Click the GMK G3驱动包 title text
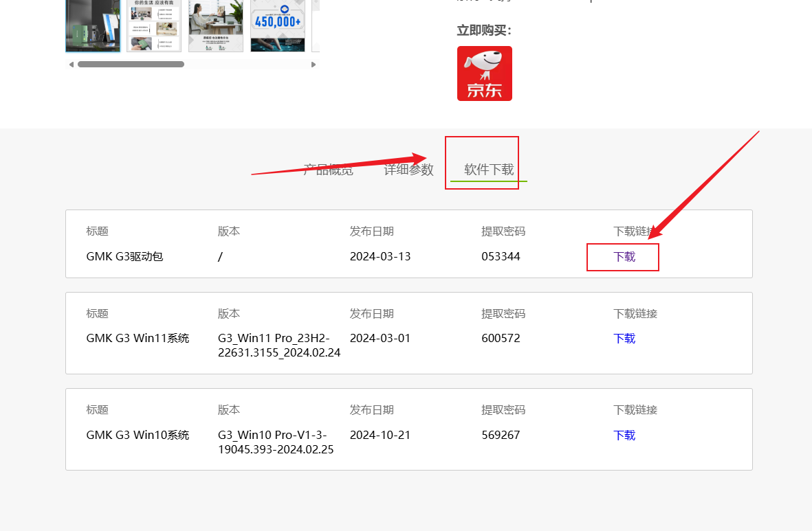Viewport: 812px width, 531px height. click(125, 257)
